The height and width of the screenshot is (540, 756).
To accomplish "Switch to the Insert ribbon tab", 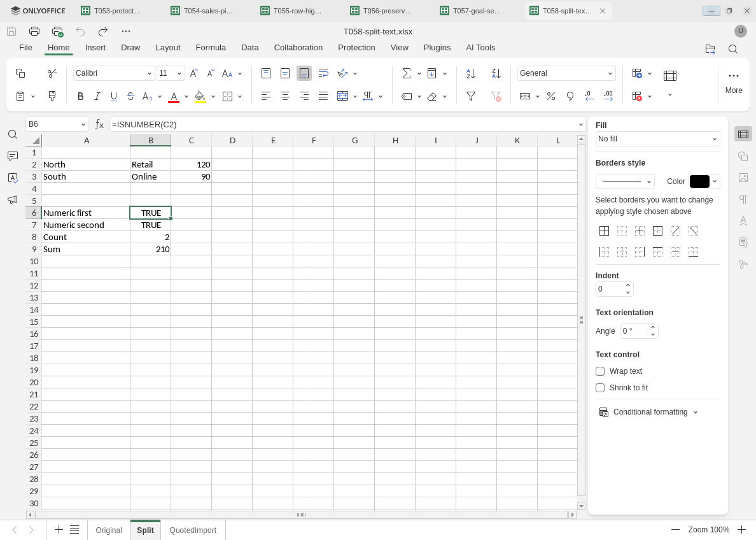I will click(x=95, y=48).
